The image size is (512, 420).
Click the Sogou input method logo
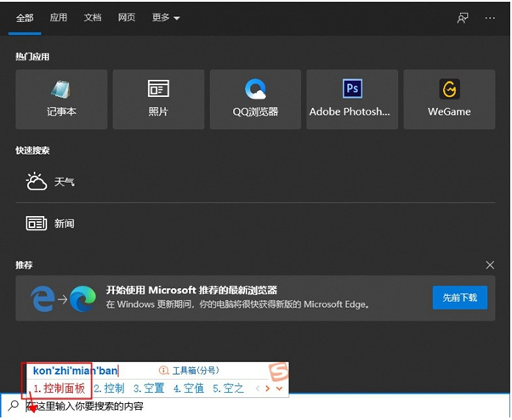[279, 372]
